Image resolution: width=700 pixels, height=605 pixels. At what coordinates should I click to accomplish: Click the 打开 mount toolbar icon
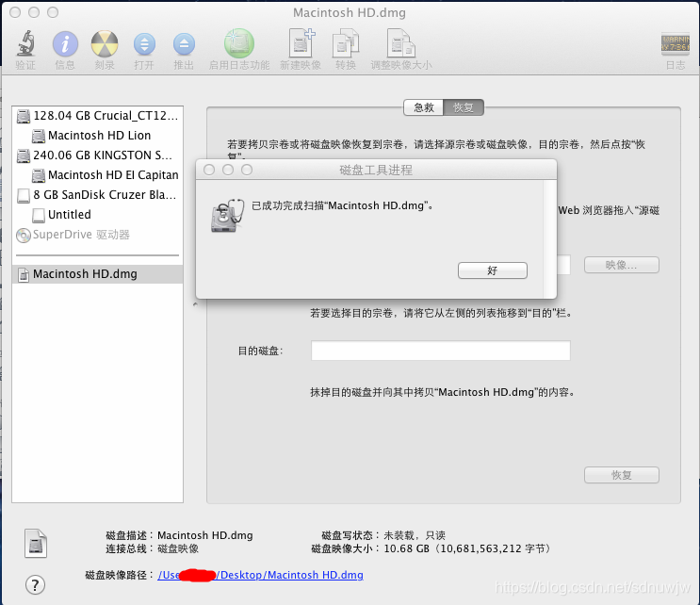[144, 44]
